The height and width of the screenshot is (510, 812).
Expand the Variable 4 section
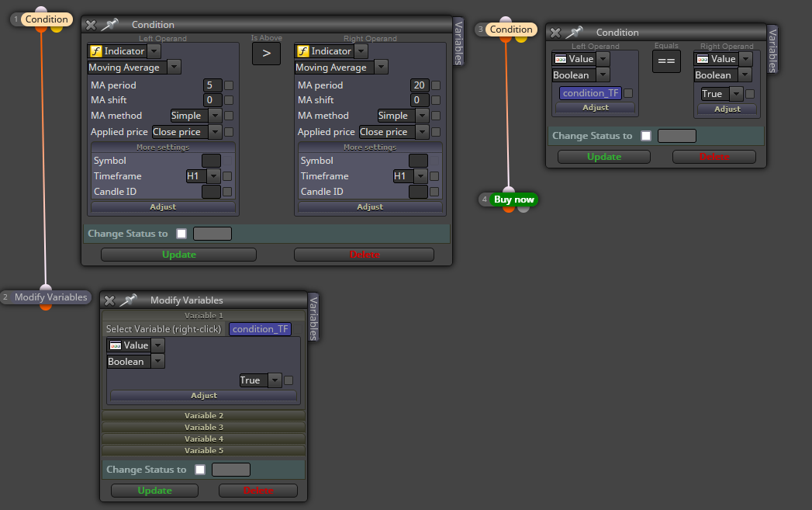pyautogui.click(x=203, y=439)
